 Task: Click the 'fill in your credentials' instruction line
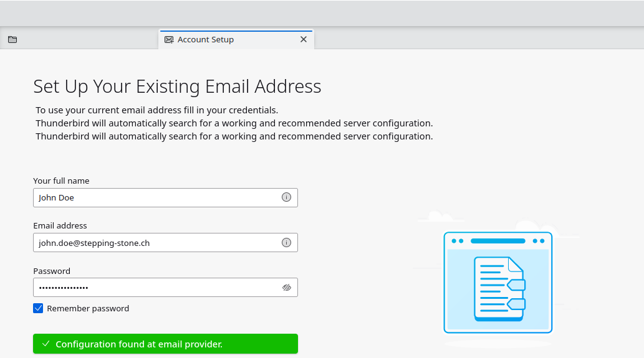click(x=156, y=110)
